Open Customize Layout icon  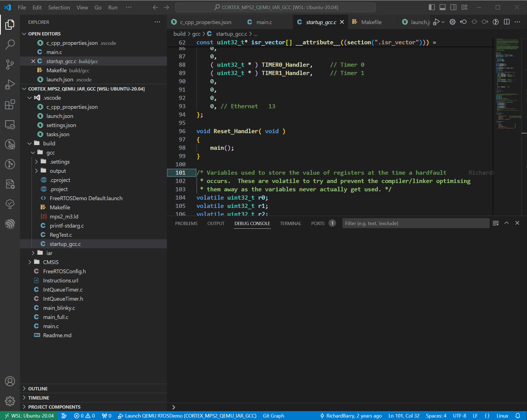coord(464,7)
